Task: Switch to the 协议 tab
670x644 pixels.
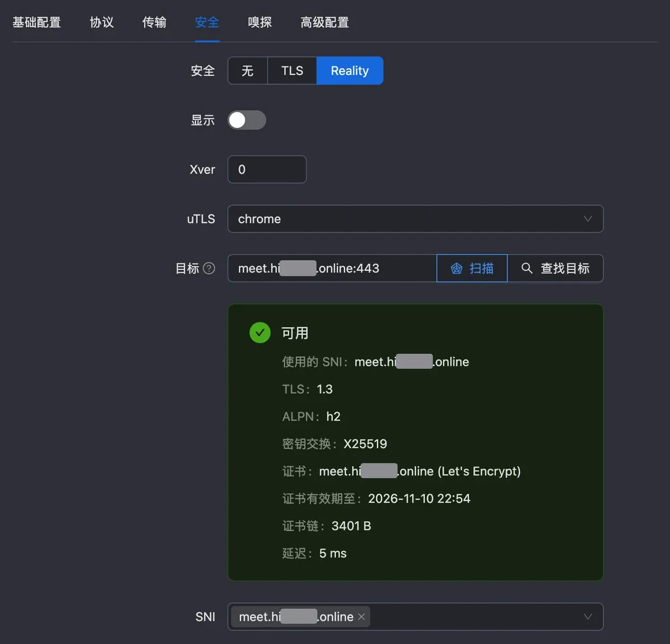Action: tap(102, 22)
